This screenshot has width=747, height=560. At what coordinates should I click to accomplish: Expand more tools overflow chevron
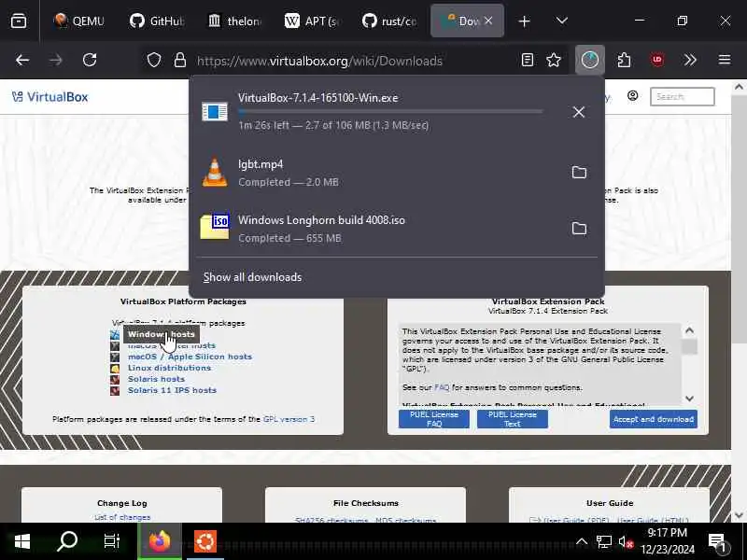click(690, 60)
